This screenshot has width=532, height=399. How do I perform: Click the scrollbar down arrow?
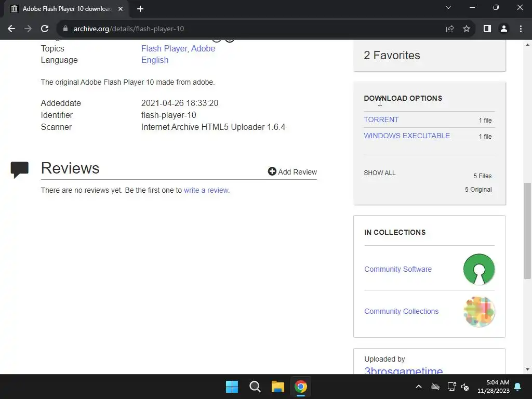tap(527, 369)
